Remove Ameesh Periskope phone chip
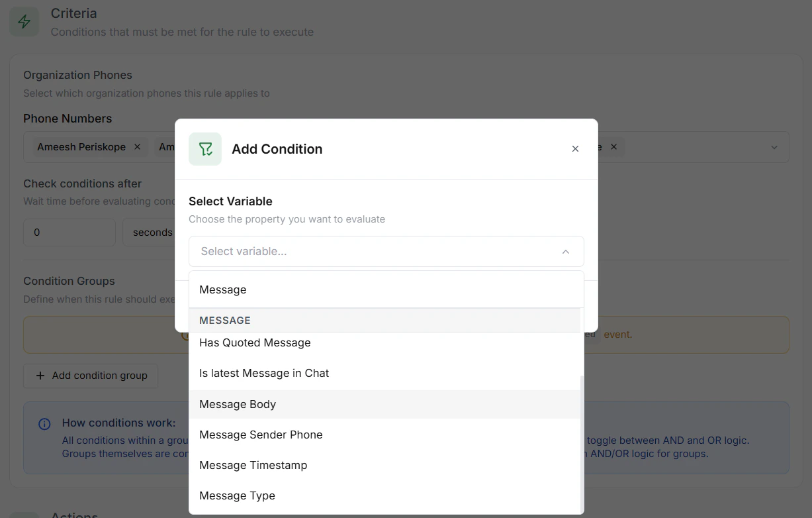The width and height of the screenshot is (812, 518). click(x=137, y=147)
